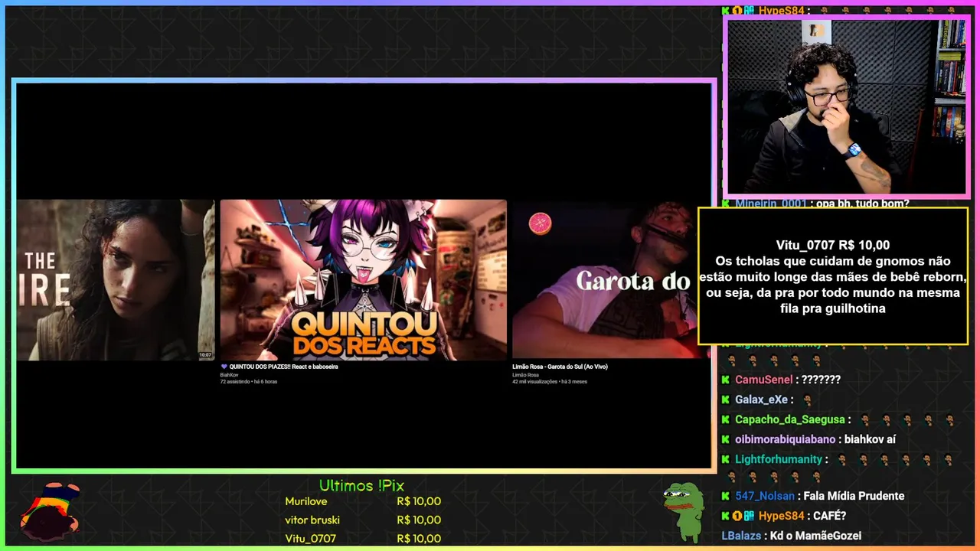Viewport: 980px width, 551px height.
Task: Click the 'Ultimos !Pix' heading
Action: click(x=361, y=486)
